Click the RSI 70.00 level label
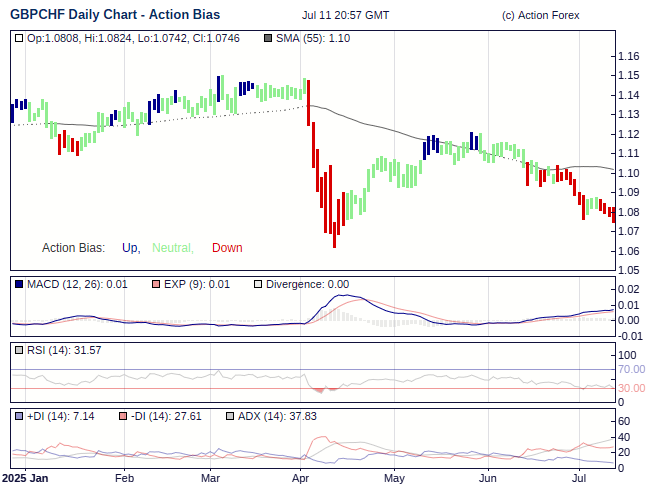This screenshot has width=650, height=489. (x=631, y=369)
